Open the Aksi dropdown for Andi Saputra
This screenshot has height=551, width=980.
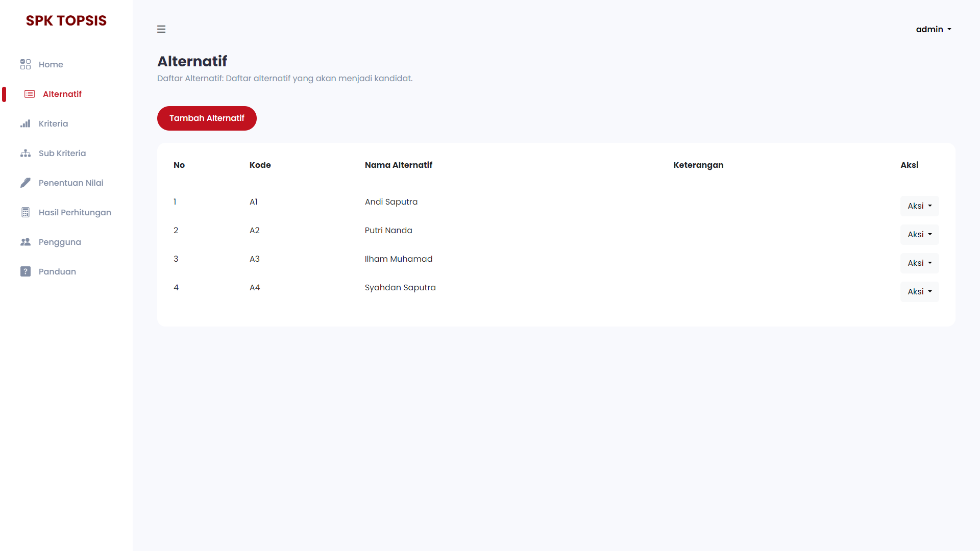[x=919, y=206]
